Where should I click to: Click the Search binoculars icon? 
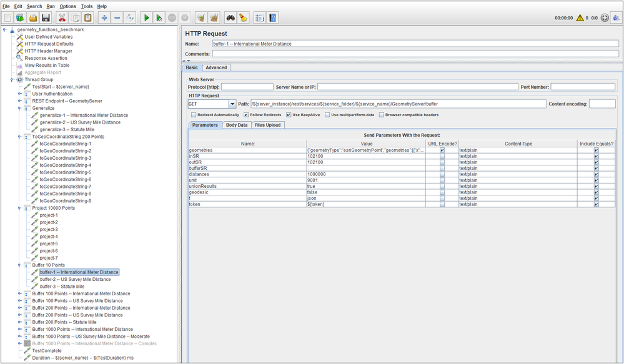(230, 18)
